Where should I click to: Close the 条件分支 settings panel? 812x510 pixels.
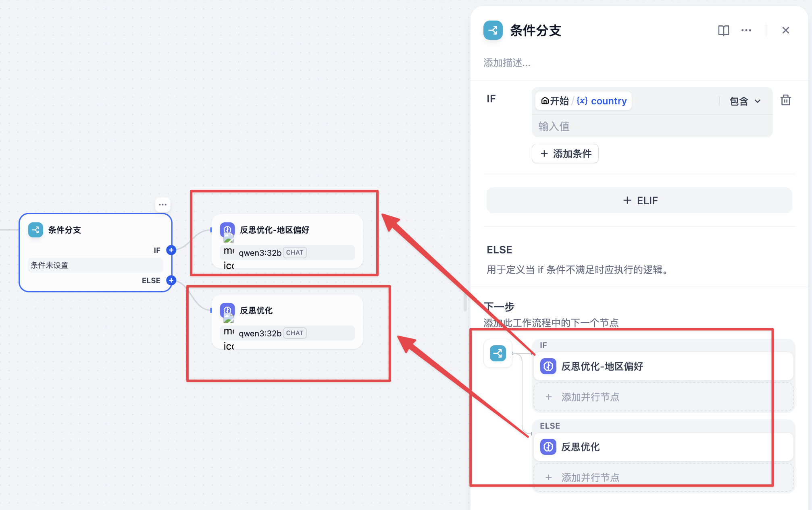pyautogui.click(x=785, y=31)
